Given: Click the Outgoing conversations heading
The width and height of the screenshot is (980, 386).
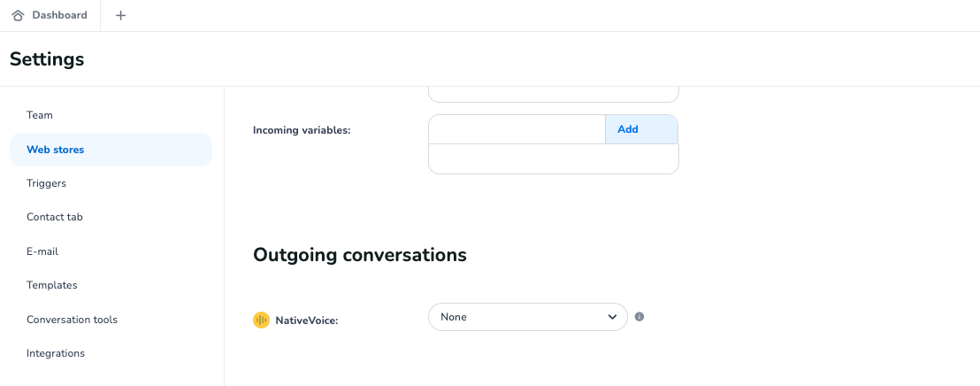Looking at the screenshot, I should pos(359,255).
